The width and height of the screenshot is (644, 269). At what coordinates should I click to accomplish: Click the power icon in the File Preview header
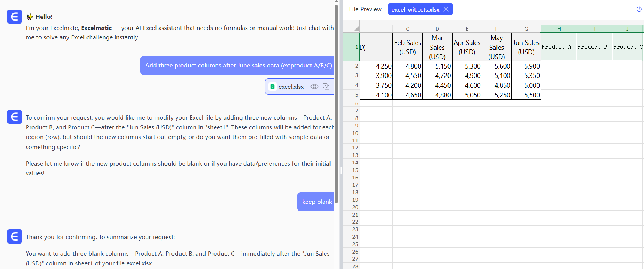639,9
